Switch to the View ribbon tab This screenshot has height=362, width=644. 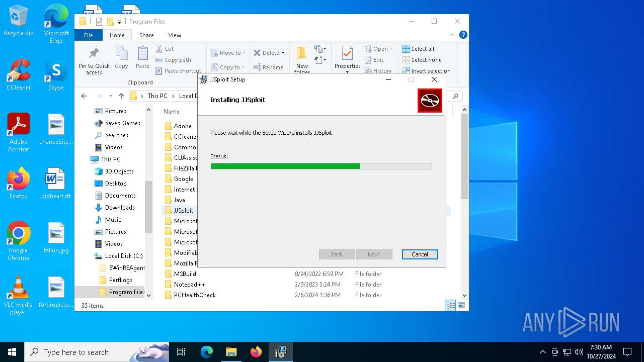[175, 35]
